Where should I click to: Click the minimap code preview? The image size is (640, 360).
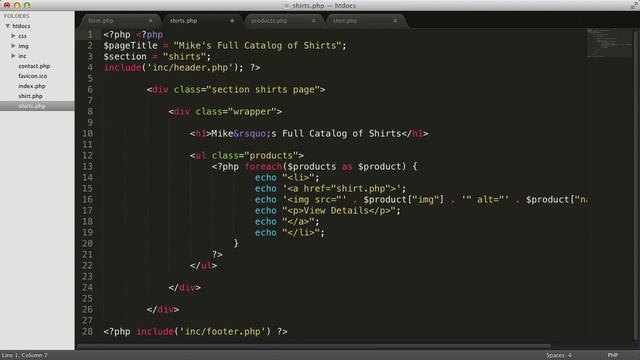pyautogui.click(x=609, y=43)
